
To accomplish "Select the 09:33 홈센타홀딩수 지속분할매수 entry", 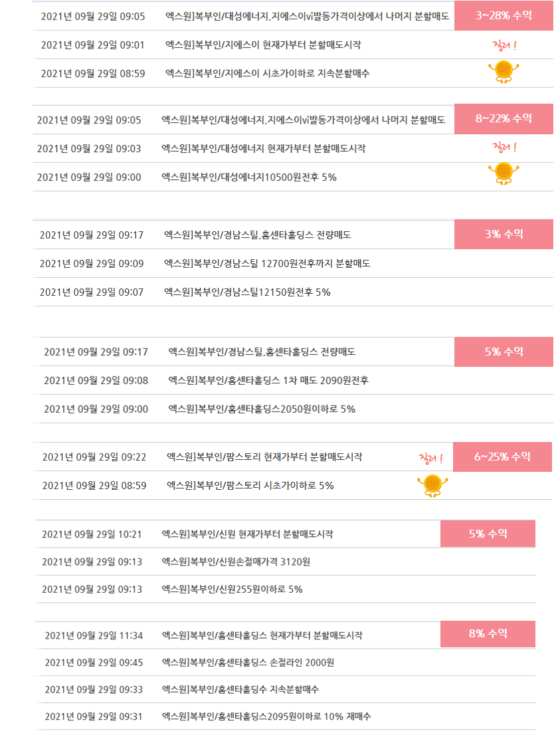I will [285, 690].
